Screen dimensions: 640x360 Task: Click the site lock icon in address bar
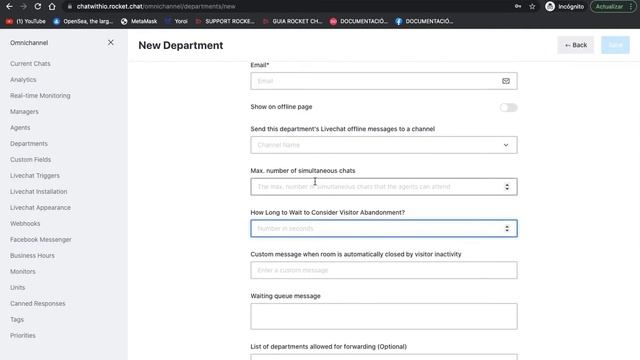[x=69, y=7]
